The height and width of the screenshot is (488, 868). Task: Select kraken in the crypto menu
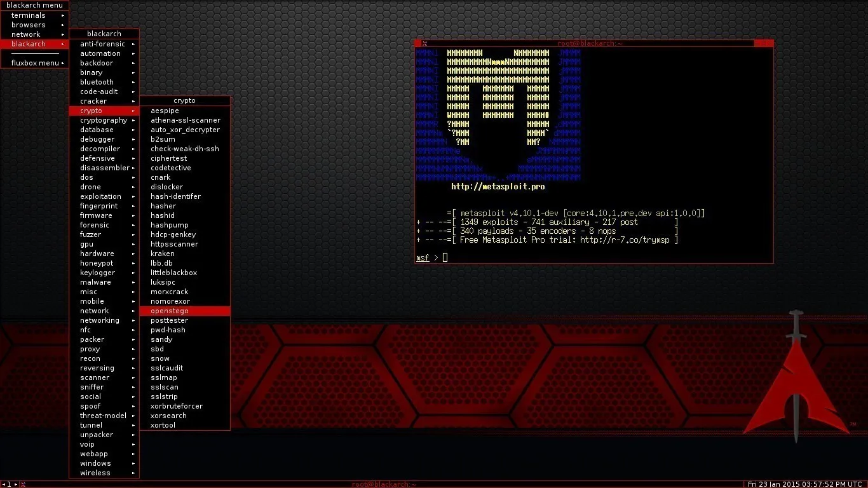click(x=162, y=254)
